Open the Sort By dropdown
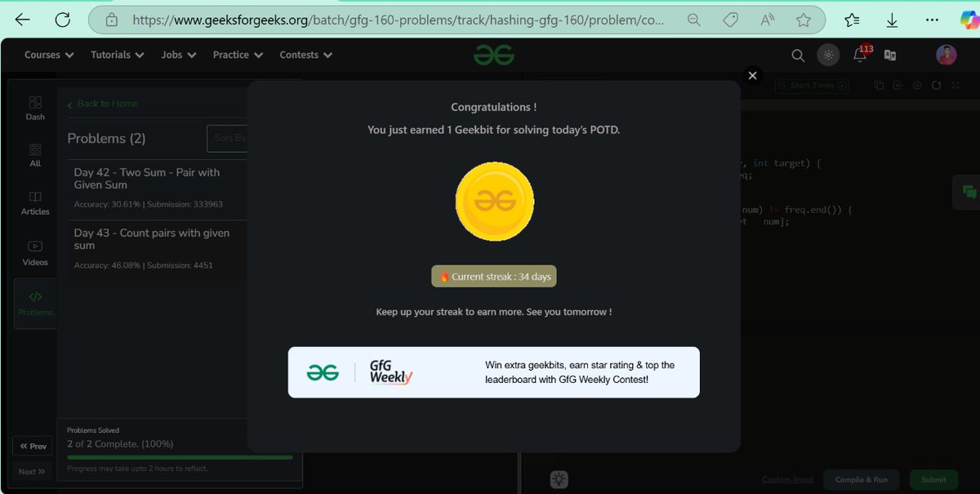 click(x=228, y=138)
